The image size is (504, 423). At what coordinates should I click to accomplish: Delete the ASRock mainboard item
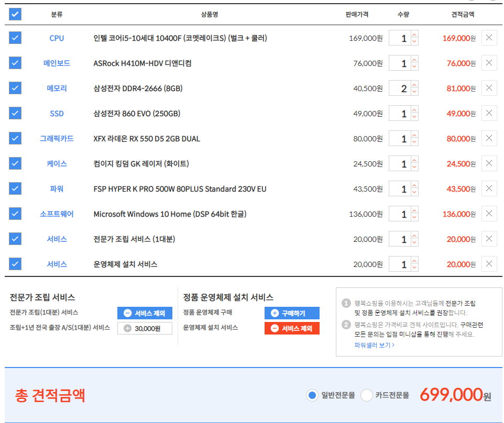click(x=489, y=63)
